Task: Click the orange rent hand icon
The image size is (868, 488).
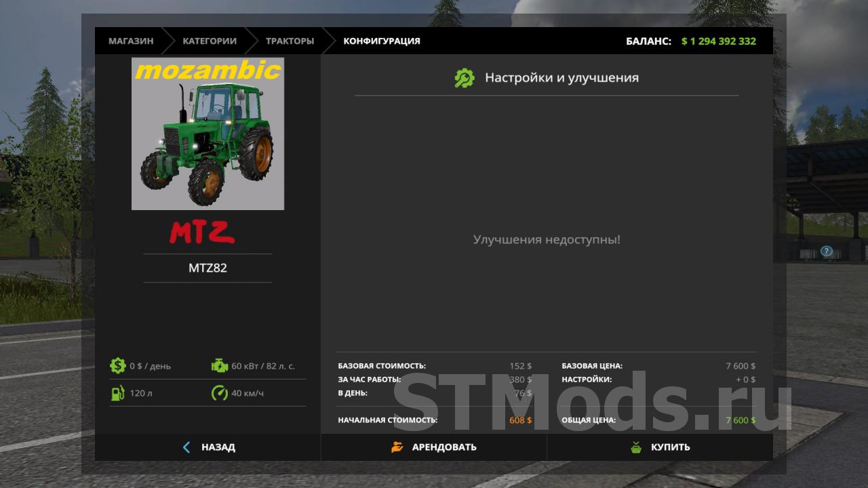Action: pos(397,447)
